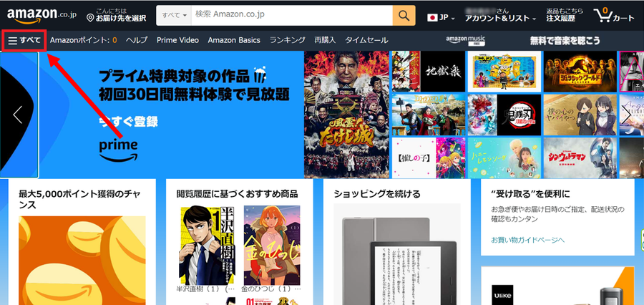Screen dimensions: 644x305
Task: Open 地獄楽 thumbnail
Action: coord(429,71)
